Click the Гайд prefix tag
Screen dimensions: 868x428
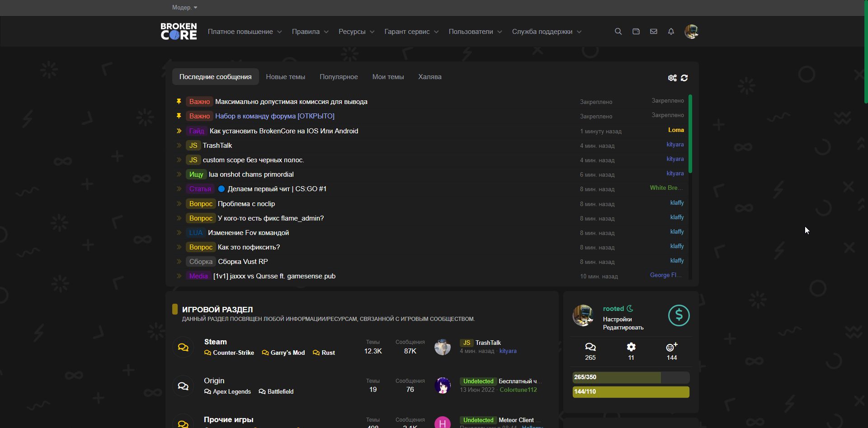click(x=197, y=131)
